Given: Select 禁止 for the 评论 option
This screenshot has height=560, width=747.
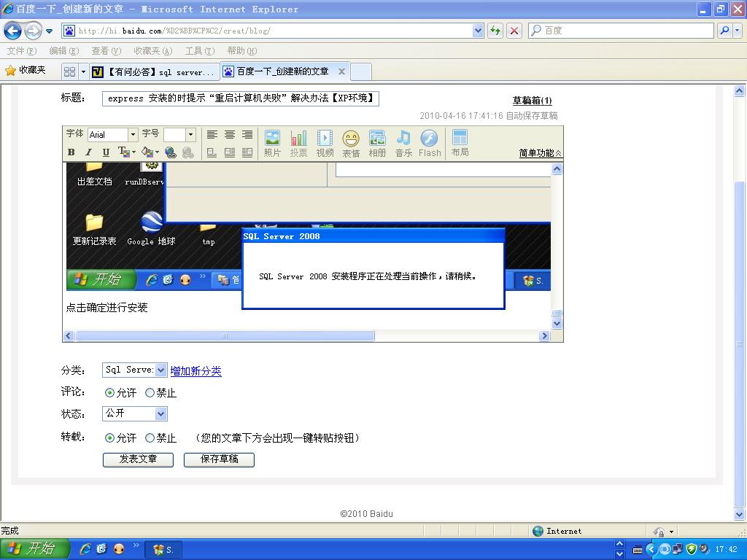Looking at the screenshot, I should click(x=150, y=393).
